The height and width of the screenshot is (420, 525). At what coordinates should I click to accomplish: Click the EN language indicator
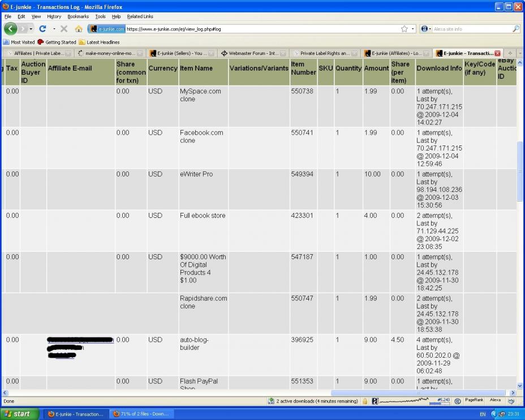483,414
